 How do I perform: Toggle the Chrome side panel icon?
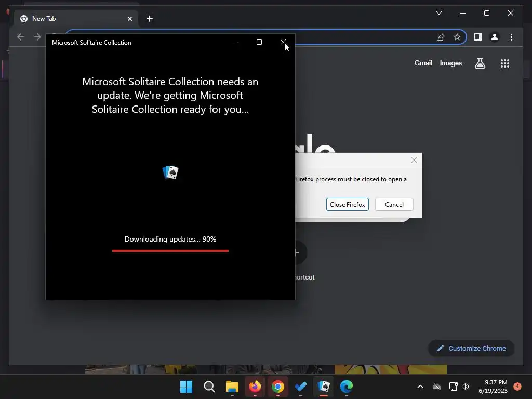pyautogui.click(x=478, y=37)
